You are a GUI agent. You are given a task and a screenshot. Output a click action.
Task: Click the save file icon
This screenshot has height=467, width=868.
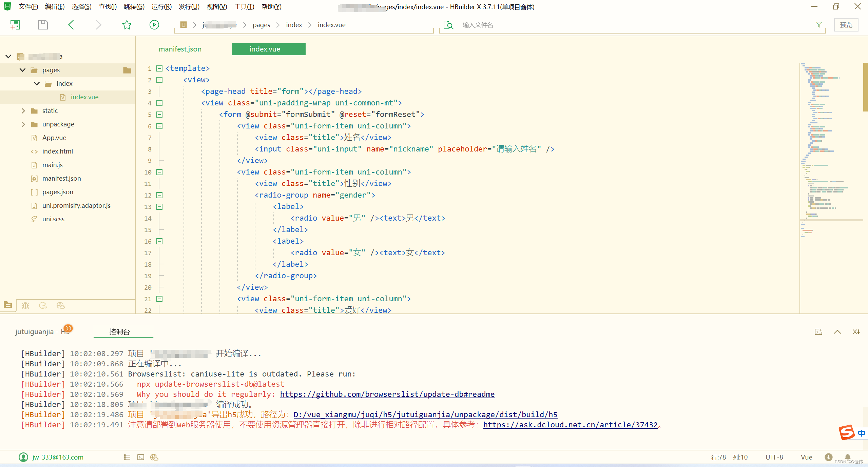43,25
